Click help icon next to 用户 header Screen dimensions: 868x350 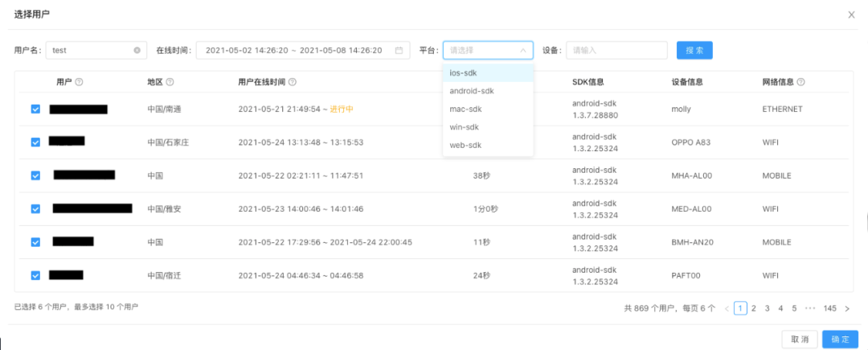(x=79, y=82)
